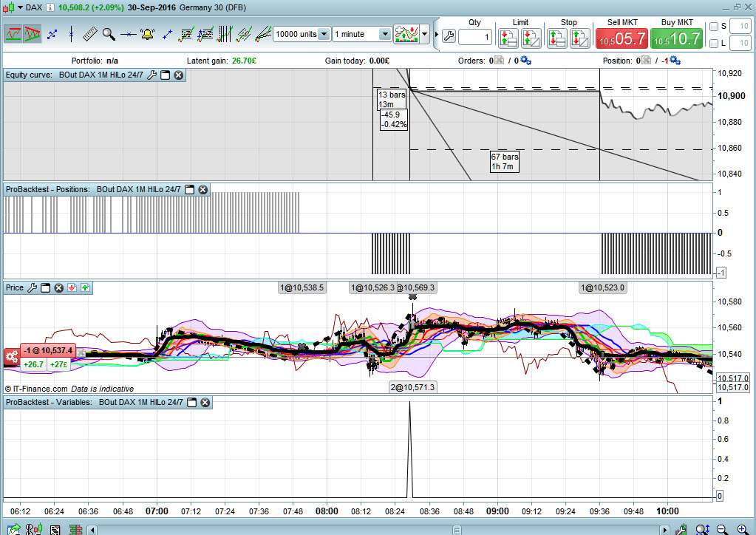Open the 10000 units dropdown
This screenshot has height=535, width=756.
(302, 34)
